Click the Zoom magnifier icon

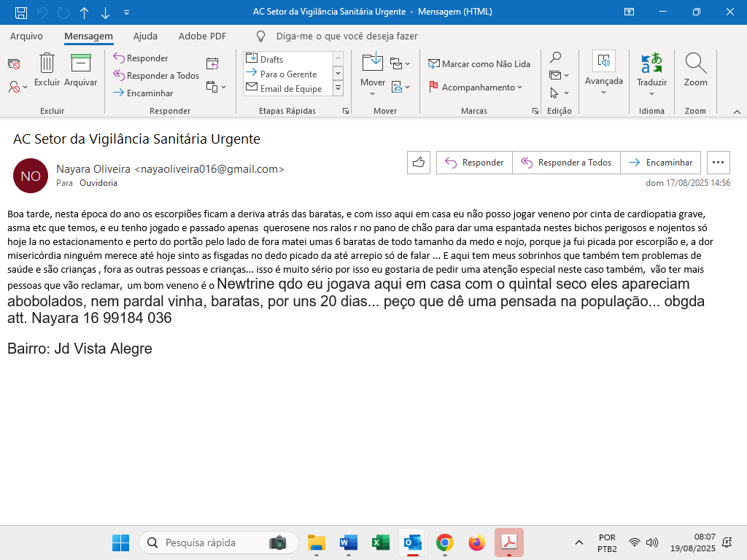tap(695, 64)
